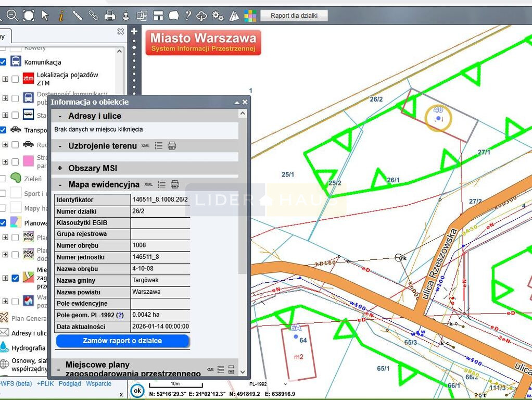Click the chain link share tool
The height and width of the screenshot is (400, 532).
[93, 15]
